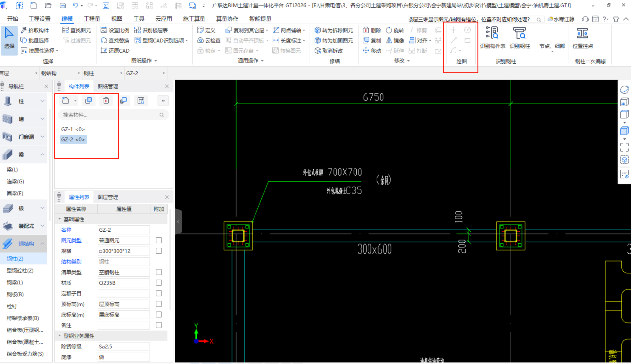The image size is (631, 364).
Task: Click Sigma calculate icon in title toolbar
Action: click(106, 5)
